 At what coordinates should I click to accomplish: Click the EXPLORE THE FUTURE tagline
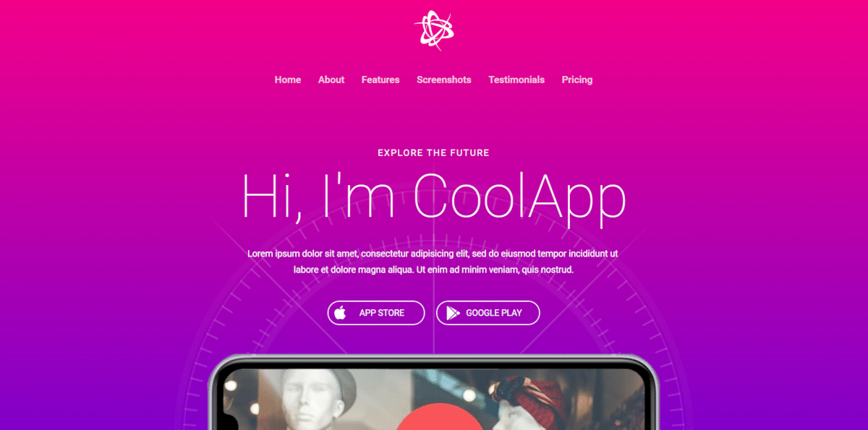(434, 152)
